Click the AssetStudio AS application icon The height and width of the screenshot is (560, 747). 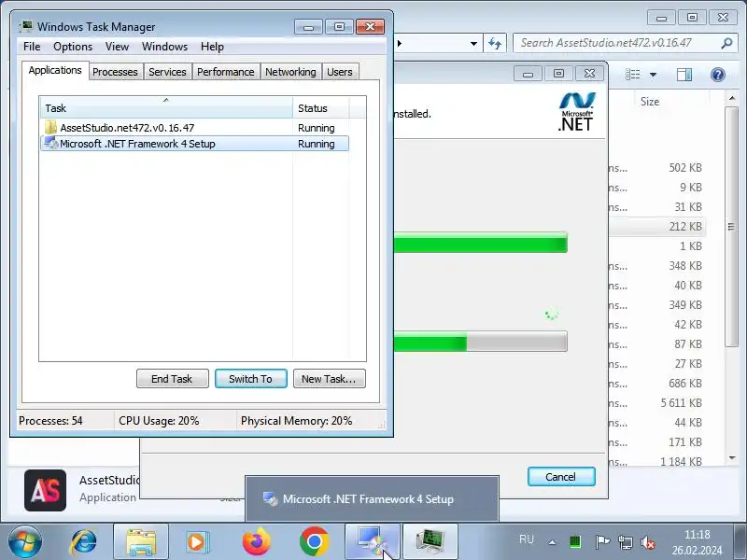click(x=45, y=491)
